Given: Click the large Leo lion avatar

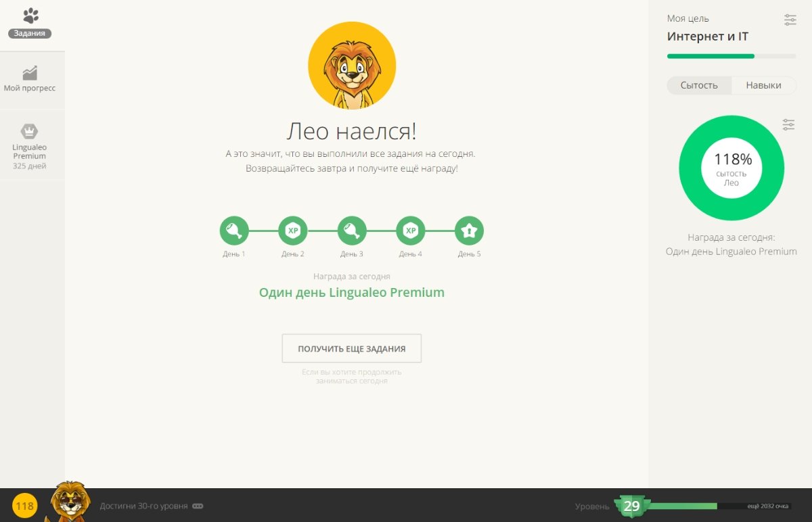Looking at the screenshot, I should click(x=352, y=66).
